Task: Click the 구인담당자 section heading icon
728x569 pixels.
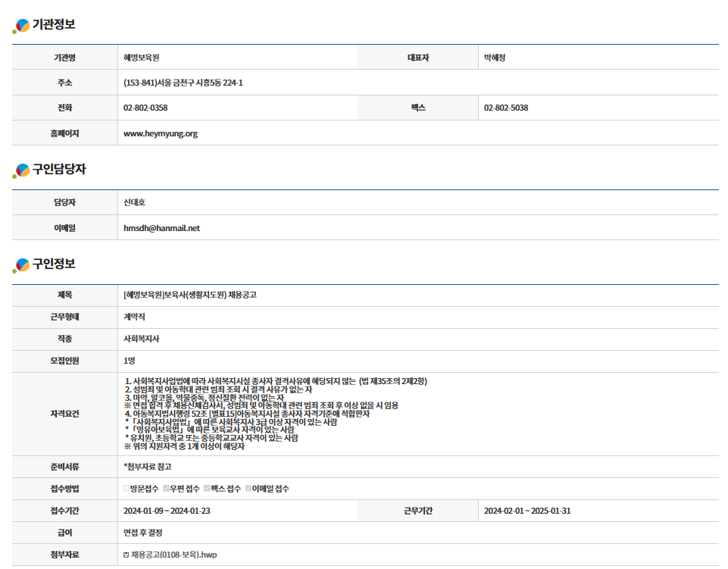Action: tap(21, 171)
